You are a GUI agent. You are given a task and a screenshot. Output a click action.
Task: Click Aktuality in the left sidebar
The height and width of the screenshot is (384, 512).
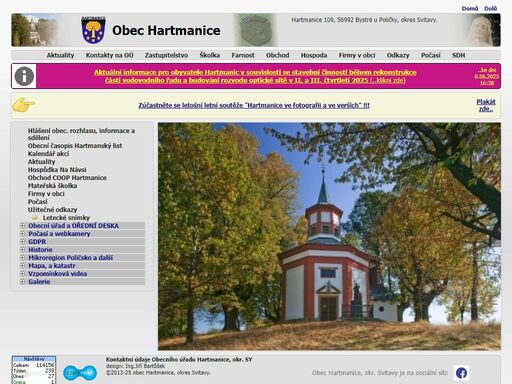point(41,162)
